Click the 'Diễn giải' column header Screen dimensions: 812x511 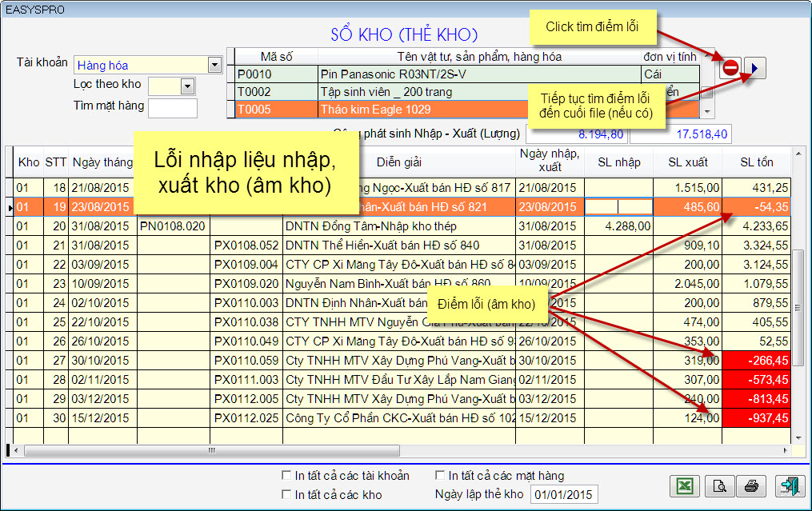[399, 162]
